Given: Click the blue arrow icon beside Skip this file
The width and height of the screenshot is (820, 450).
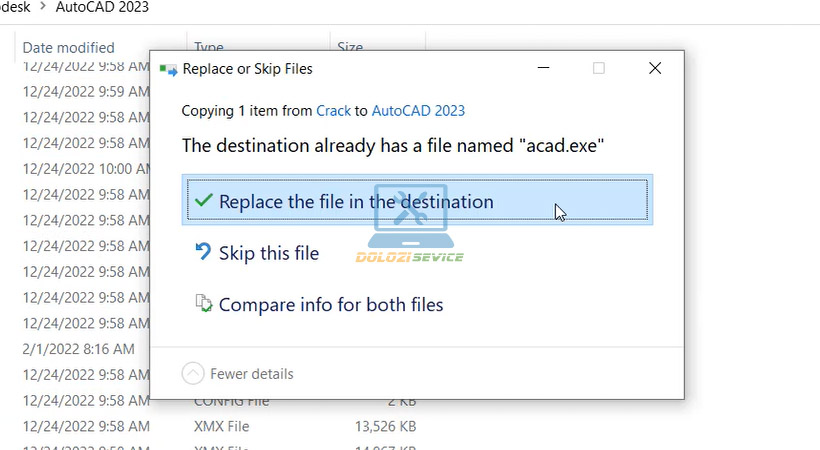Looking at the screenshot, I should 203,252.
